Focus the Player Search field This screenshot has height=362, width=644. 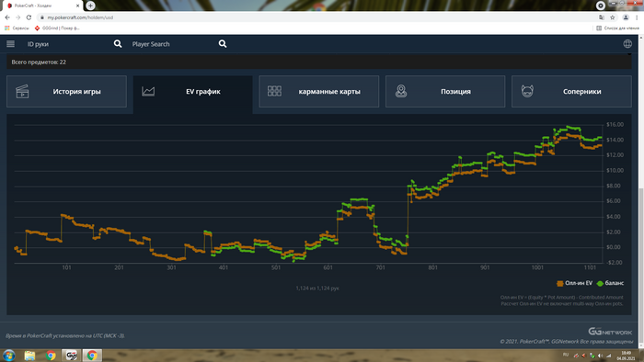pyautogui.click(x=173, y=44)
